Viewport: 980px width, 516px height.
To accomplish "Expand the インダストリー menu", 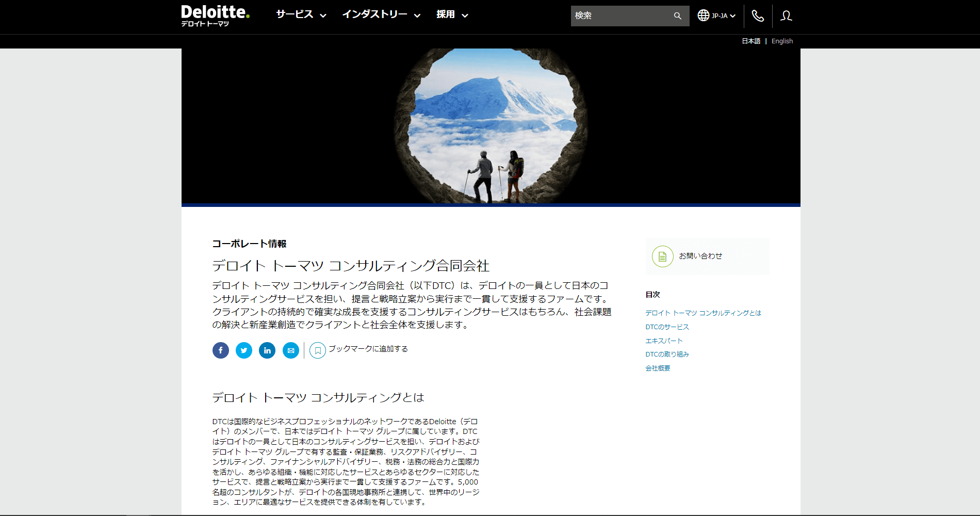I will click(382, 14).
